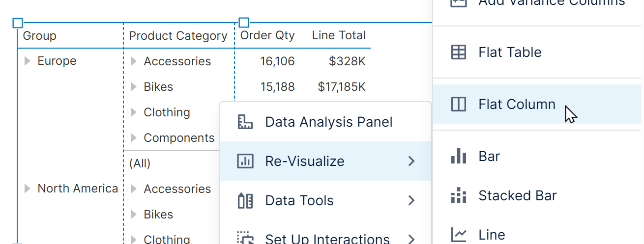
Task: Choose the Stacked Bar chart icon
Action: [x=459, y=195]
